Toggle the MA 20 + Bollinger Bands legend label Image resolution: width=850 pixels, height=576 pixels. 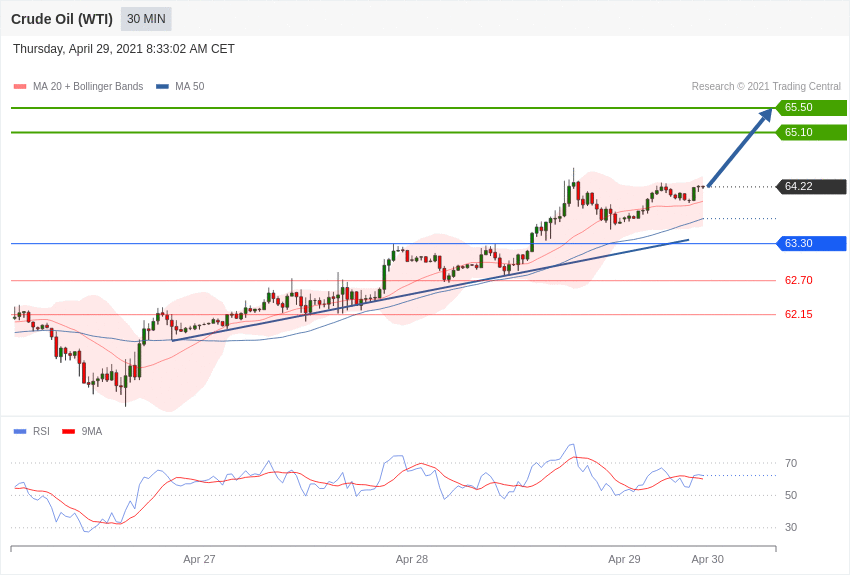[x=88, y=87]
